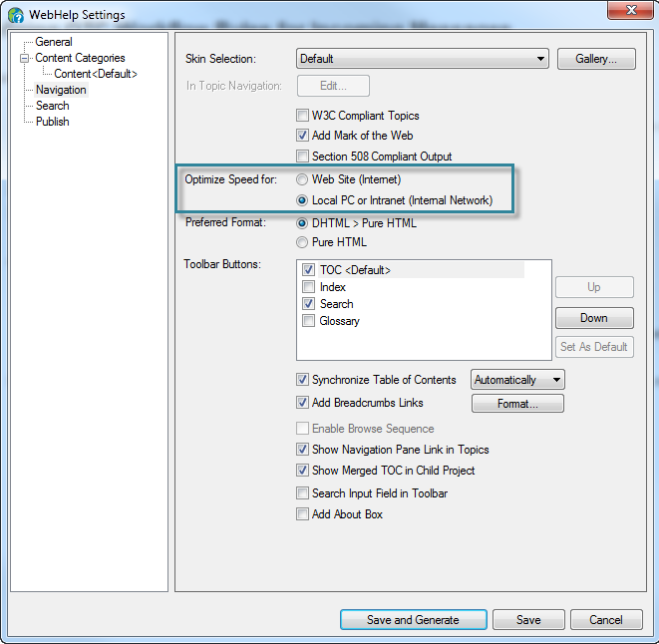Check the Index toolbar button
Screen dimensions: 659x644
pos(308,287)
